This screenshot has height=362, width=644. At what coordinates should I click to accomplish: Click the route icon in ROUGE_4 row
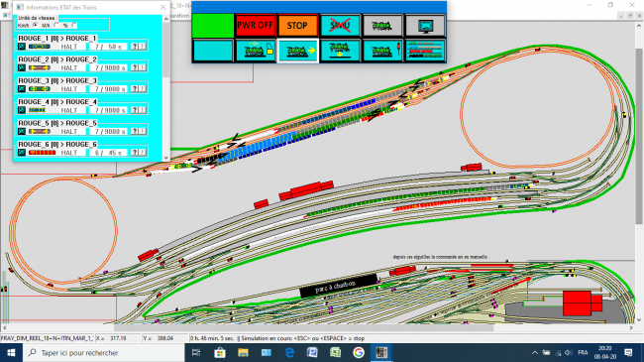click(x=22, y=110)
